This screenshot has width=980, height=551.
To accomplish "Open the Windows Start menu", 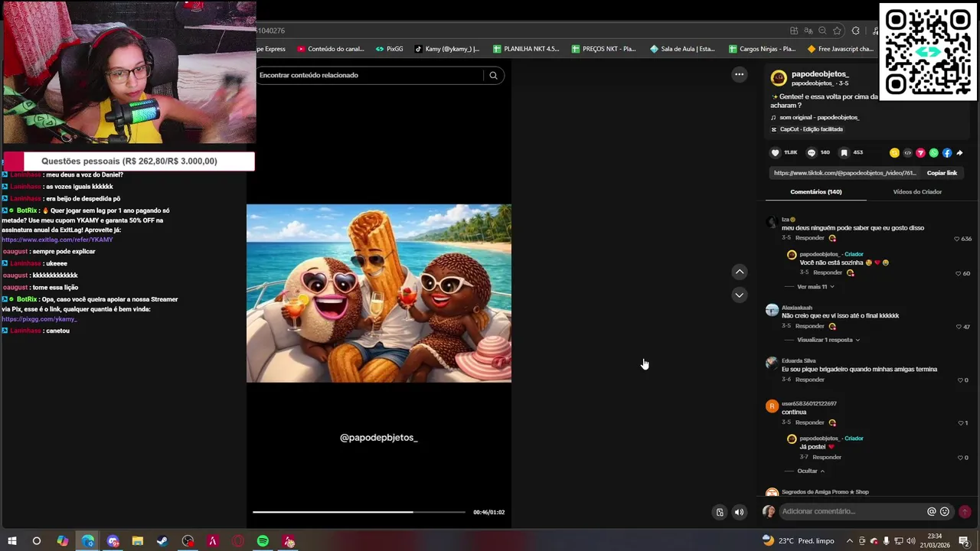I will [12, 541].
